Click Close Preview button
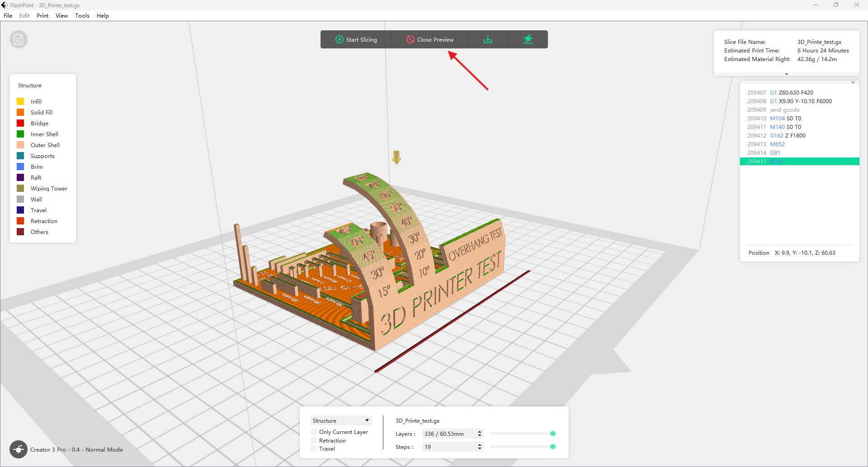This screenshot has width=868, height=467. 429,39
